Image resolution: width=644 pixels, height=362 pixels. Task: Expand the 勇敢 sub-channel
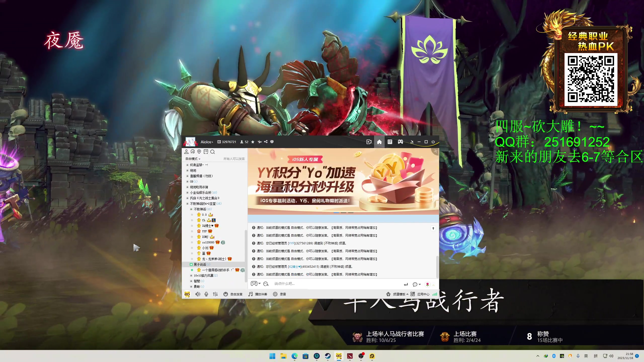pos(199,287)
